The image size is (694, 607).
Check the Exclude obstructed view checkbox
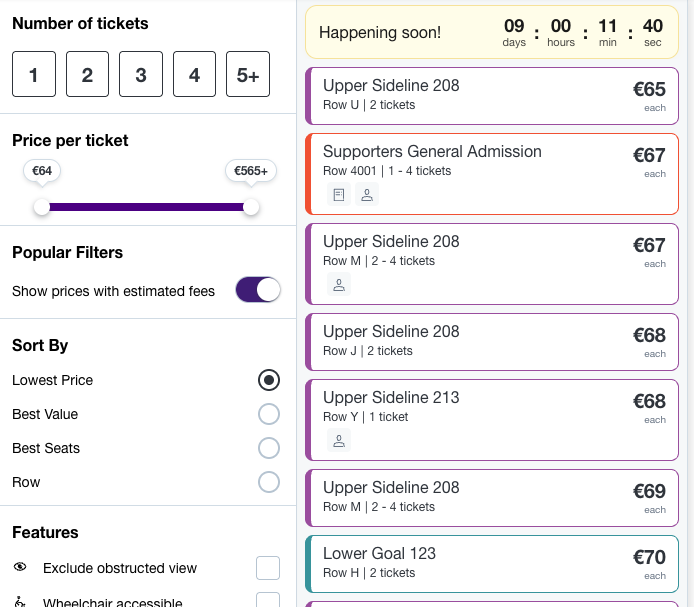coord(268,568)
